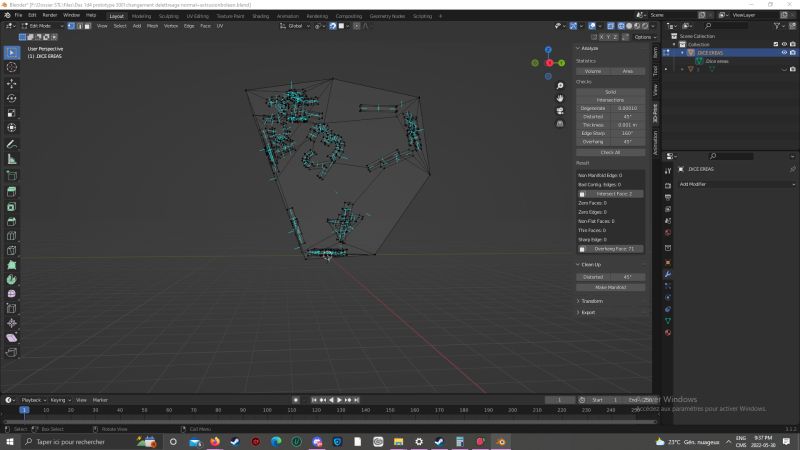Switch to UV Editing workspace tab

click(x=197, y=16)
